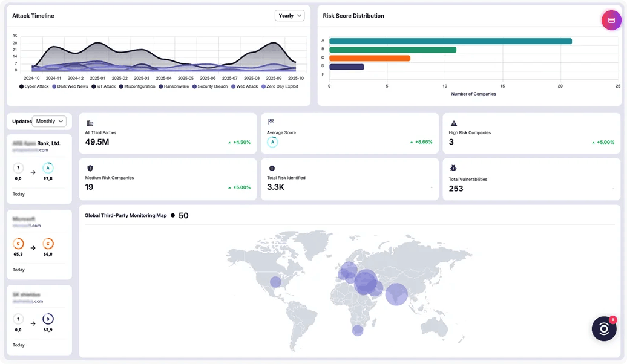This screenshot has height=364, width=627.
Task: Toggle Zero Day Exploit series in legend
Action: click(x=280, y=86)
